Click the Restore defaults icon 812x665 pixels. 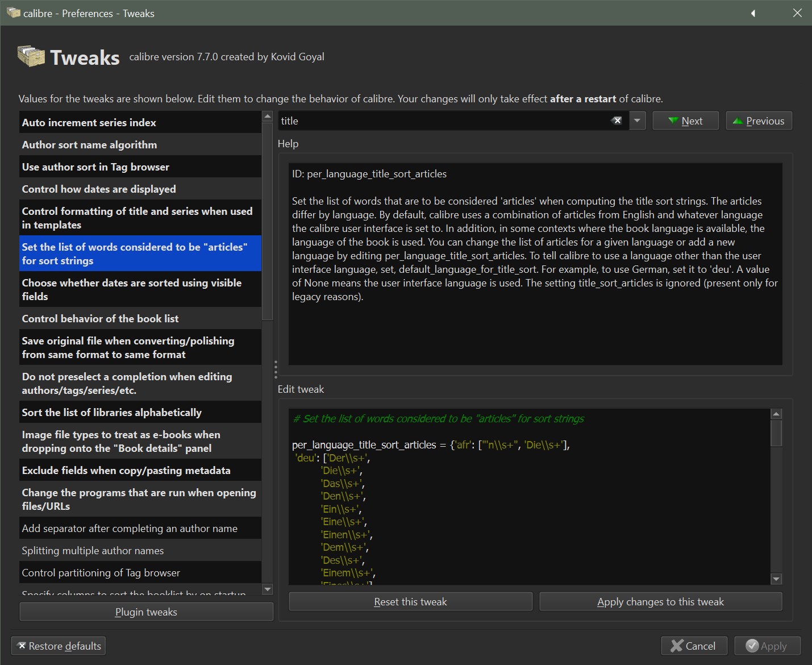22,646
